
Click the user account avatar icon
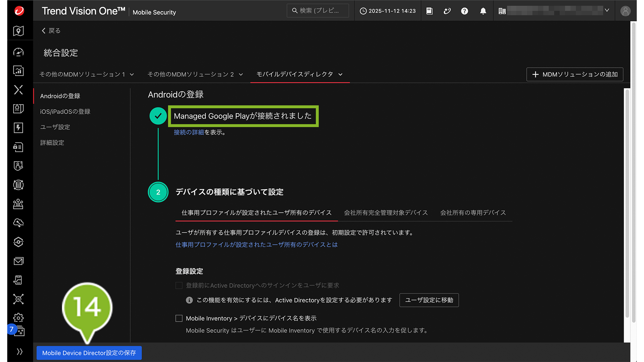(x=625, y=11)
